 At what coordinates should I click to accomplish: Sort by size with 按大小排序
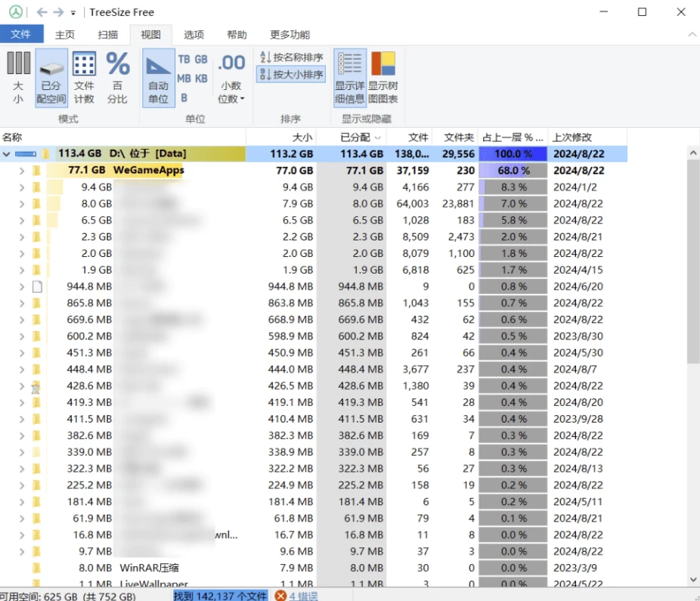pos(291,75)
